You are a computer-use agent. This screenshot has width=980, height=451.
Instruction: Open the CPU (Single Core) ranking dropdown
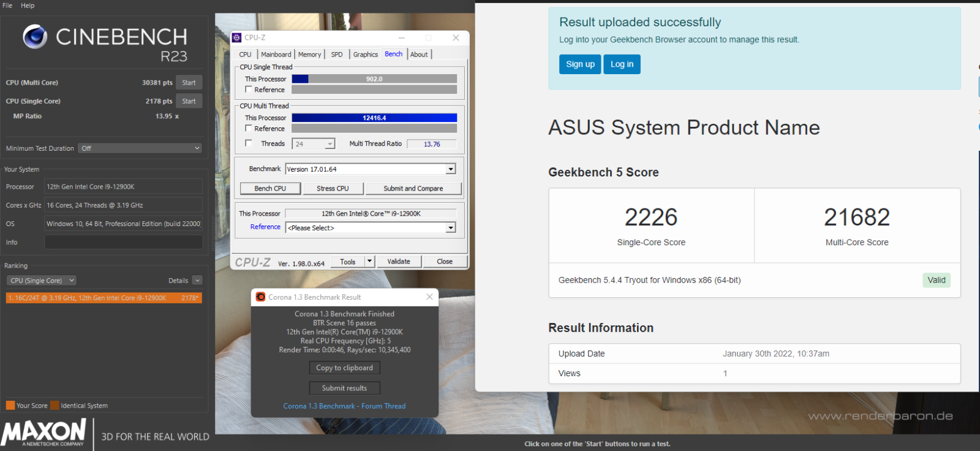41,281
